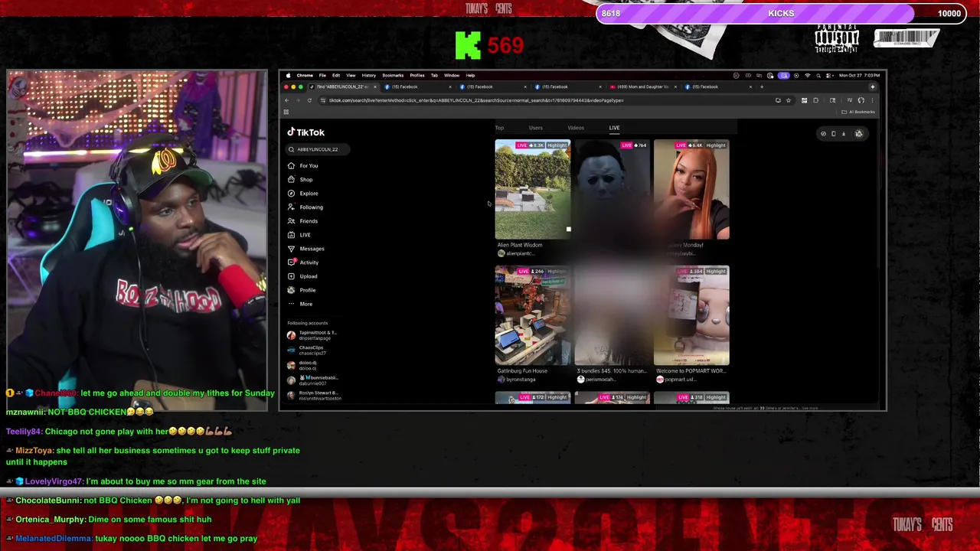The width and height of the screenshot is (980, 551).
Task: Open the File menu
Action: coord(322,75)
